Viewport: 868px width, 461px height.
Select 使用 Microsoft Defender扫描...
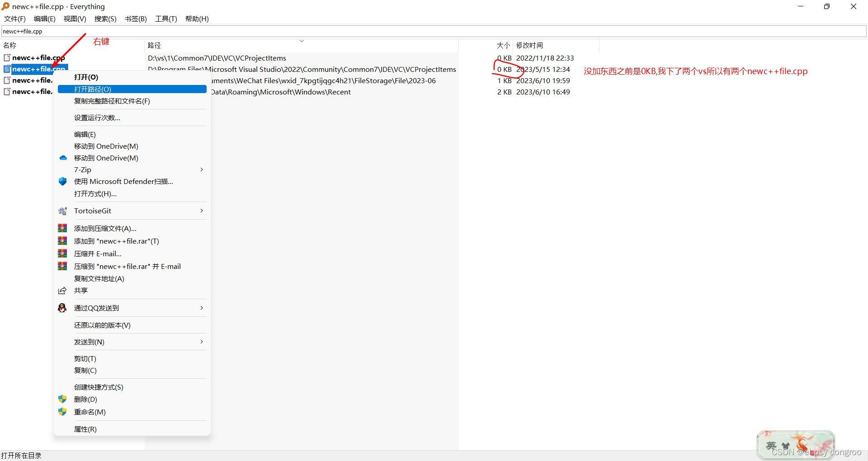(132, 181)
